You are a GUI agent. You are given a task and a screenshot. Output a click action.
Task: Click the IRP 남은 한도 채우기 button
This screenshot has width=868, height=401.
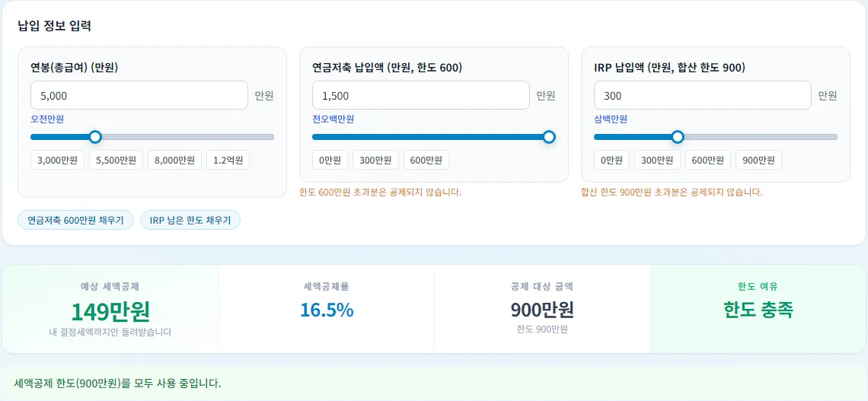(190, 220)
